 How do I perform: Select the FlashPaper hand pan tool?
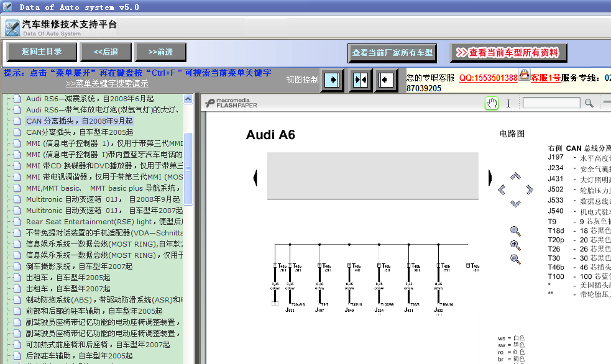point(492,103)
